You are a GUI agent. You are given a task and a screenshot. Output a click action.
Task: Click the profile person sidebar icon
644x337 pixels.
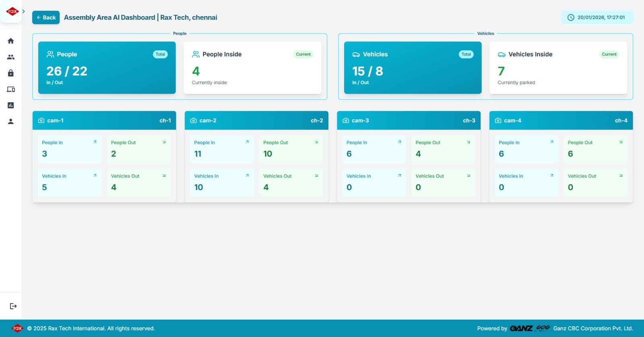coord(11,121)
